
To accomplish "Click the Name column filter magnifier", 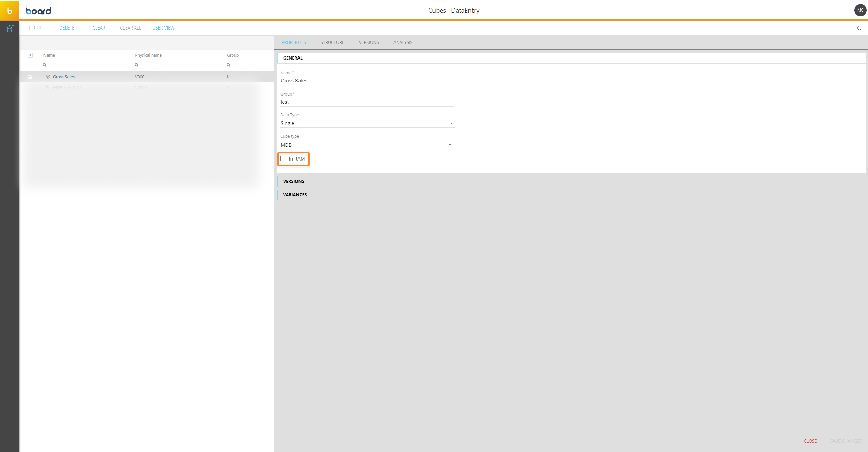I will tap(45, 65).
